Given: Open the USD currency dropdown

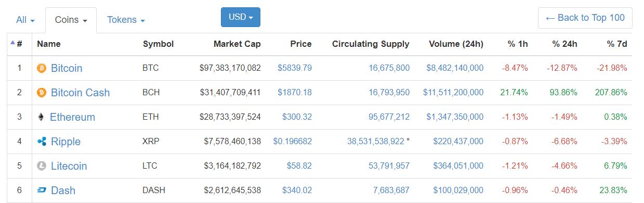Looking at the screenshot, I should tap(240, 17).
